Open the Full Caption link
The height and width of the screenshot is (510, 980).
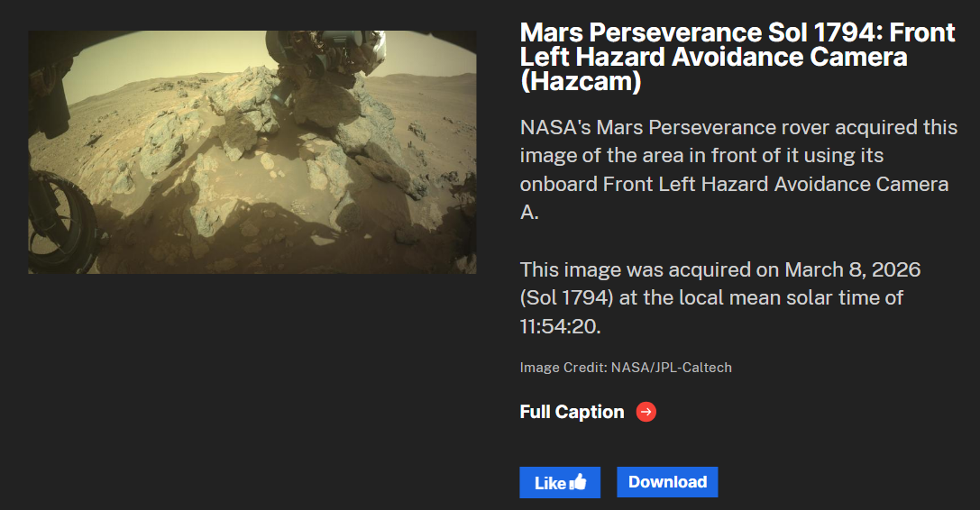pos(572,412)
